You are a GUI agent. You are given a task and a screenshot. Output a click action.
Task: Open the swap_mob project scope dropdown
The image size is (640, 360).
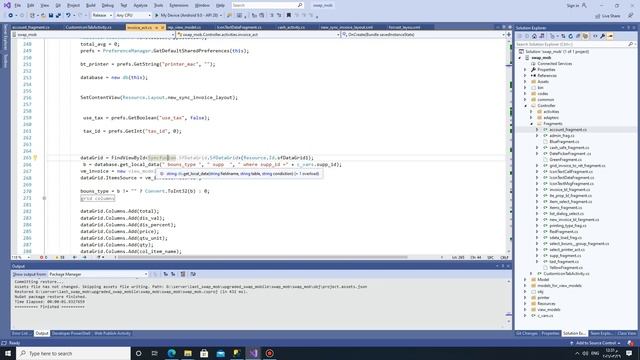point(94,35)
